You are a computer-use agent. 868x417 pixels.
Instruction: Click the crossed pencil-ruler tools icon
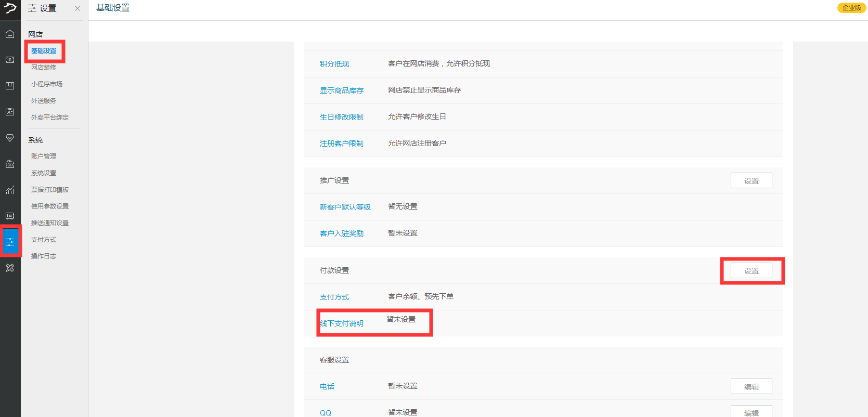[10, 268]
